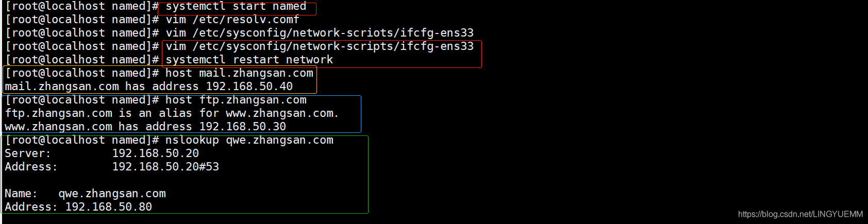Click the first '[root@localhost named]#' prompt
This screenshot has height=224, width=868.
click(82, 7)
